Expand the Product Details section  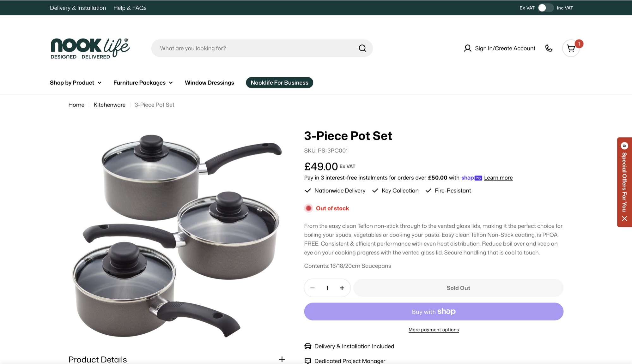point(282,359)
